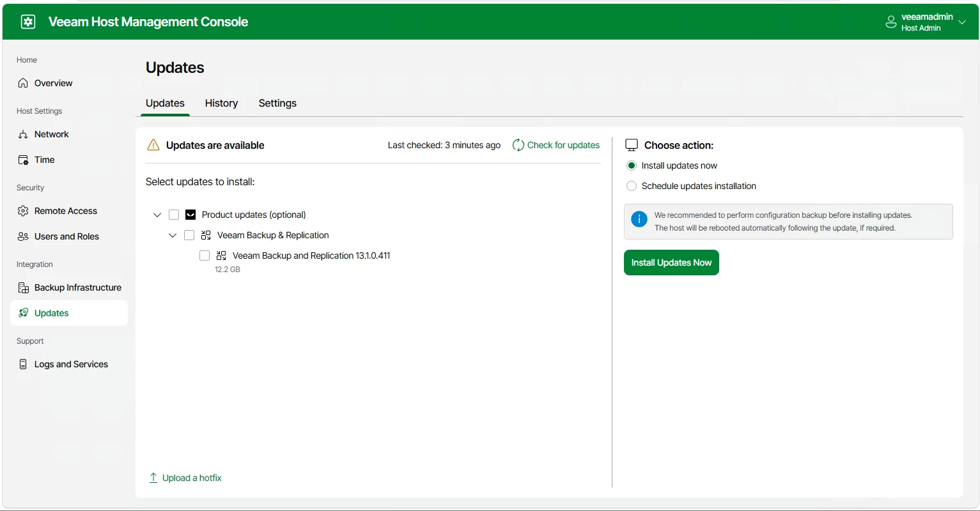Switch to the Settings tab
Viewport: 980px width, 511px height.
(277, 103)
